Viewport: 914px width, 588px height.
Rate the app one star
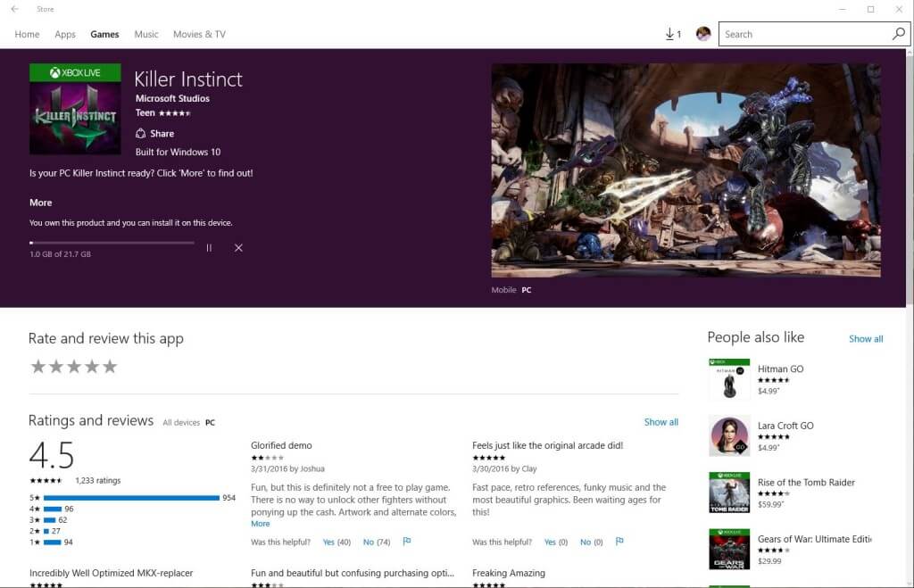37,366
